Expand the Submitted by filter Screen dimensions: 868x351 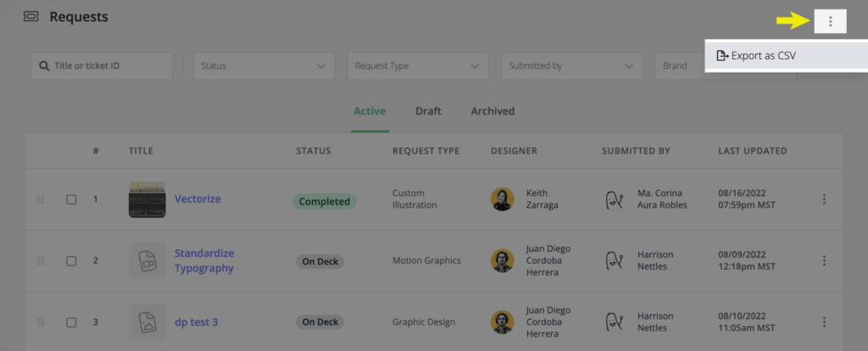(571, 66)
